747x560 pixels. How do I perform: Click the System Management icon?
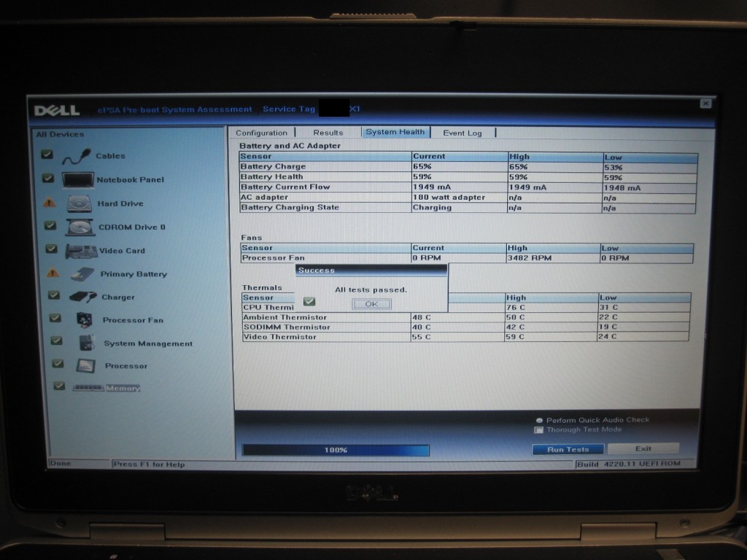87,343
